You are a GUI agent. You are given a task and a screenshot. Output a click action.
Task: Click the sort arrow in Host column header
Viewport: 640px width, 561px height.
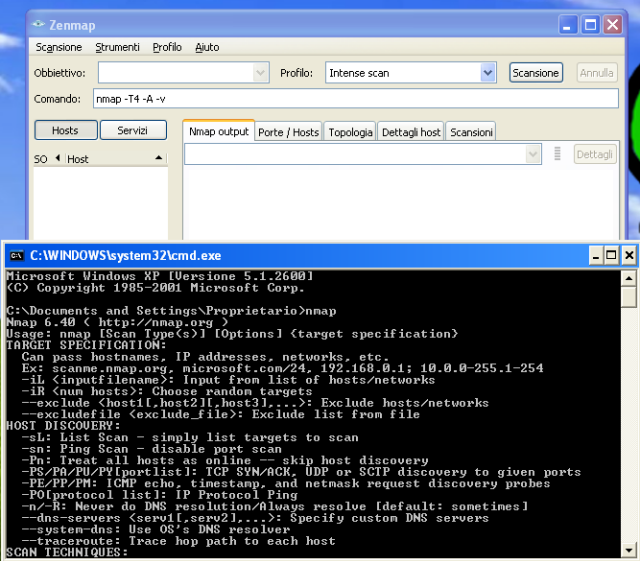(x=158, y=159)
